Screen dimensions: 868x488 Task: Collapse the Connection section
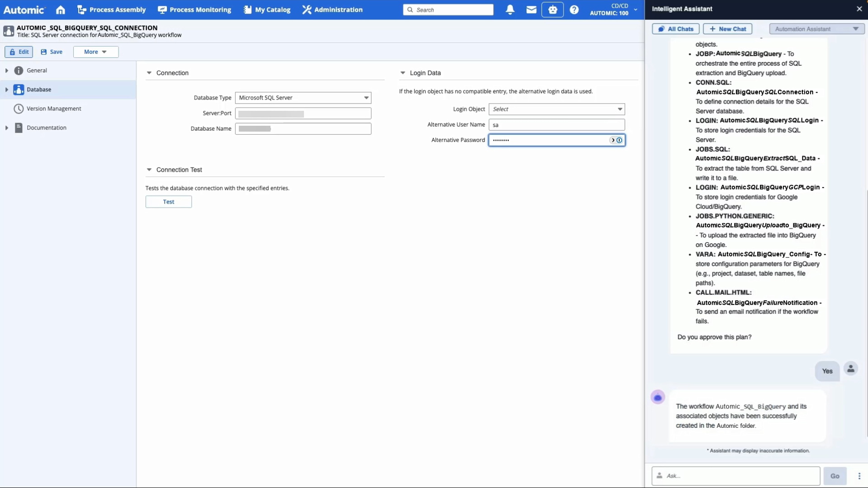point(149,73)
